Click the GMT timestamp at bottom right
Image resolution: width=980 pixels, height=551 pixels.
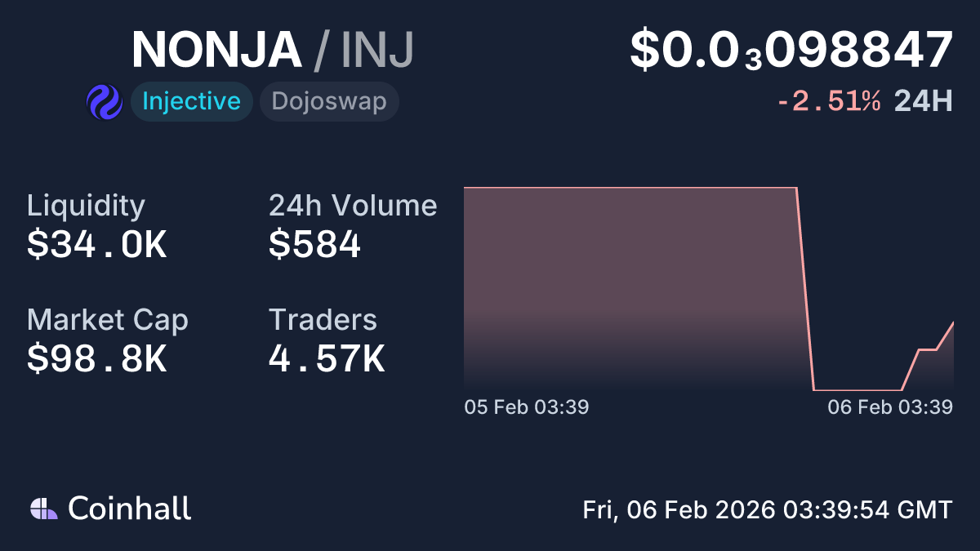[767, 510]
